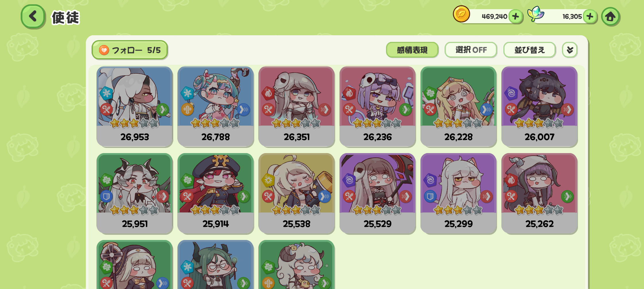Image resolution: width=644 pixels, height=289 pixels.
Task: Tap the gold coin currency icon
Action: (461, 14)
